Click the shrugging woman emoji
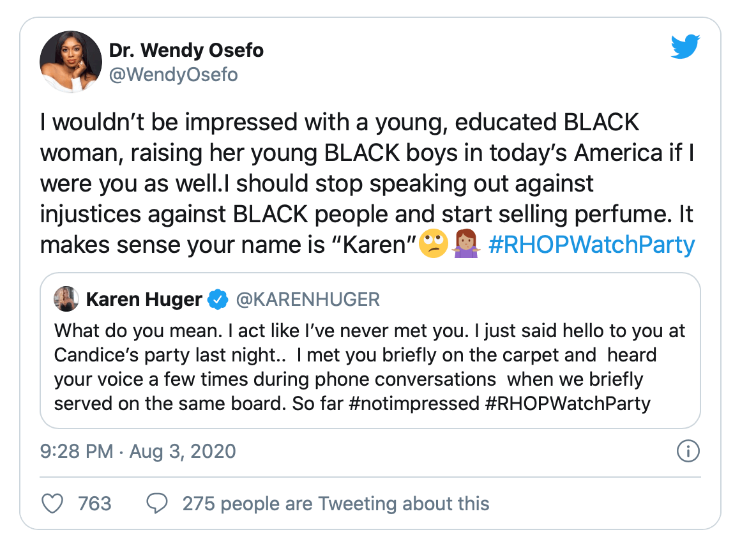The image size is (756, 539). (465, 246)
